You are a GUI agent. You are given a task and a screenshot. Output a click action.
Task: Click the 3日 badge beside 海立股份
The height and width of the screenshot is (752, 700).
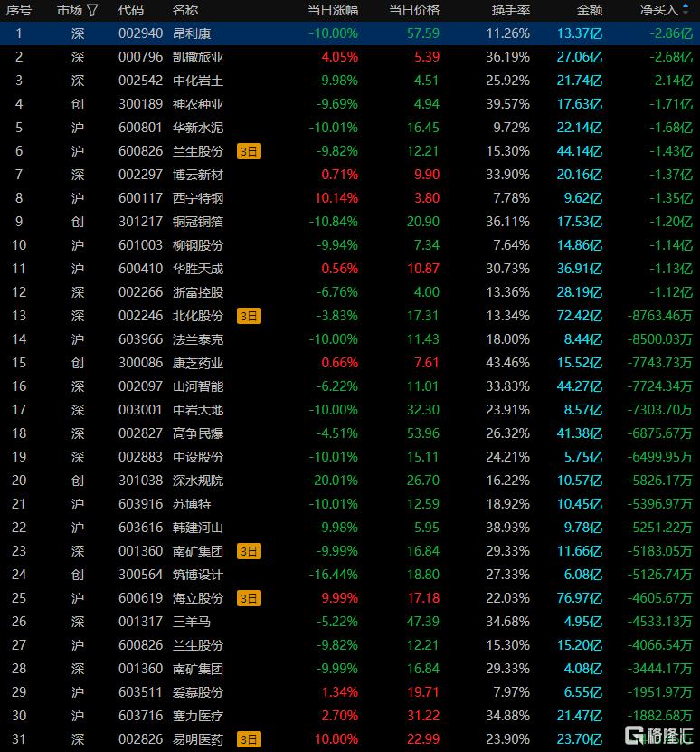point(249,598)
